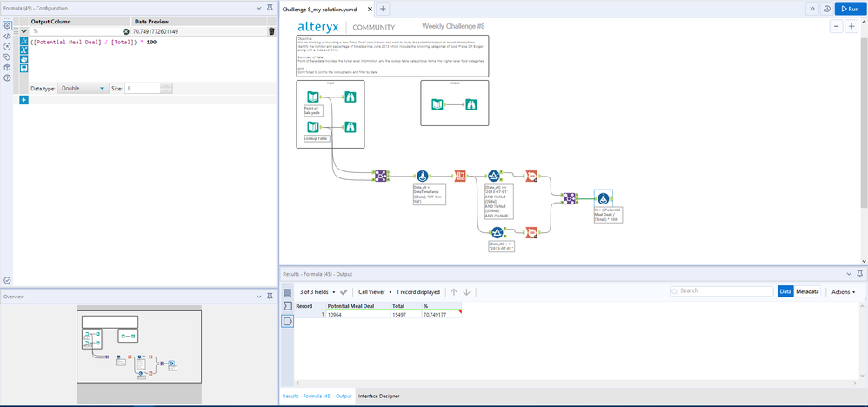Select the final Formula tool on canvas
Screen dimensions: 868x407
tap(603, 199)
